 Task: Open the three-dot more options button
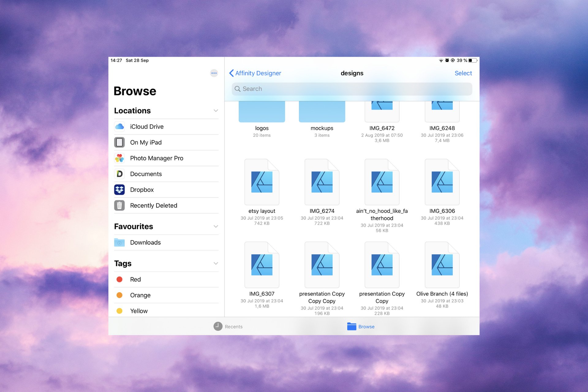click(x=214, y=73)
